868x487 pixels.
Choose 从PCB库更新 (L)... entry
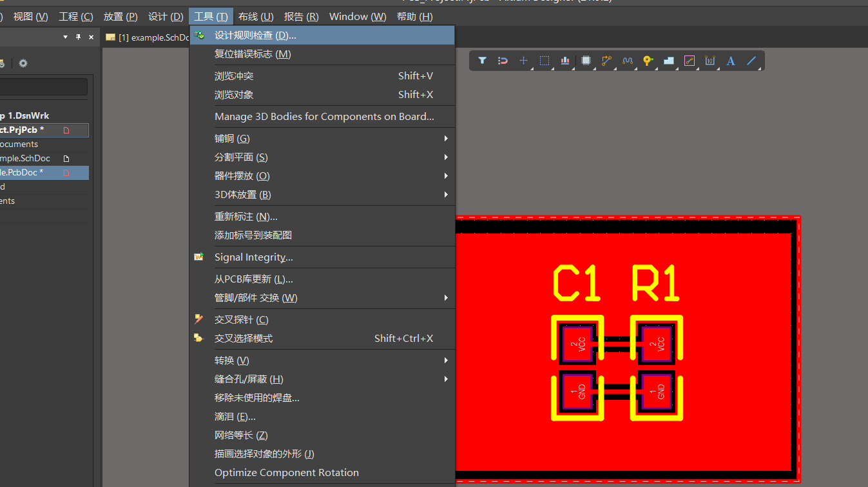(x=322, y=279)
